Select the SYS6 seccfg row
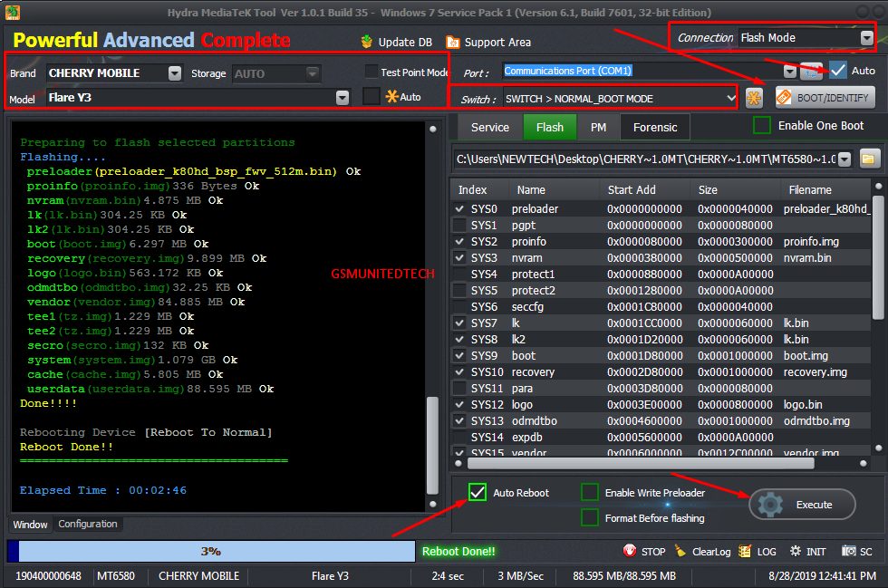The image size is (888, 588). 661,306
